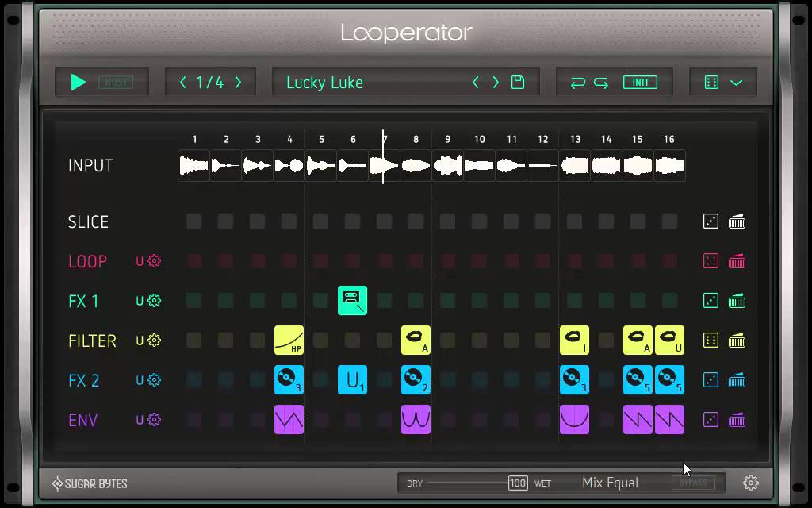Randomize the LOOP row with its dice icon

pos(710,261)
